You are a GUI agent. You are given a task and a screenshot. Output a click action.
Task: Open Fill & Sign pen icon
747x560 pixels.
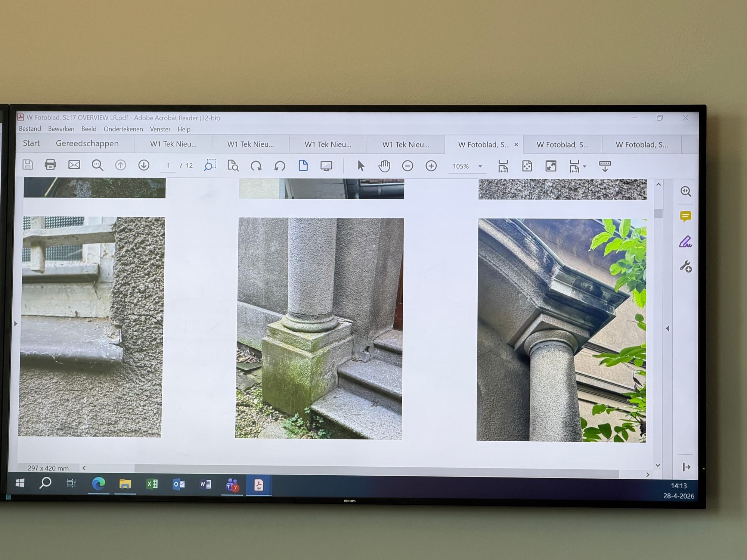coord(685,242)
